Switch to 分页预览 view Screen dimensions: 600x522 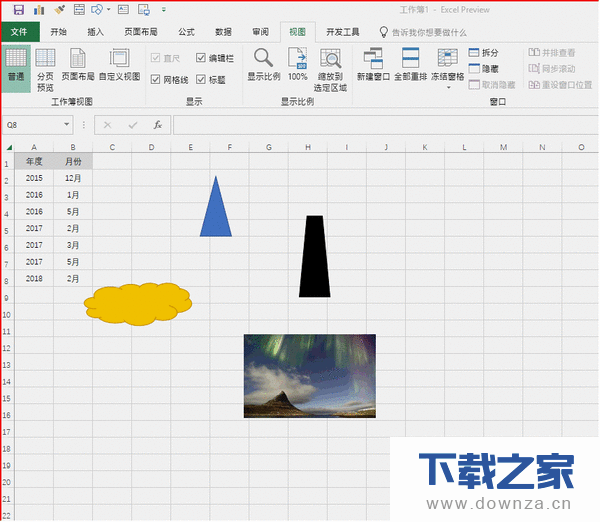[x=45, y=70]
